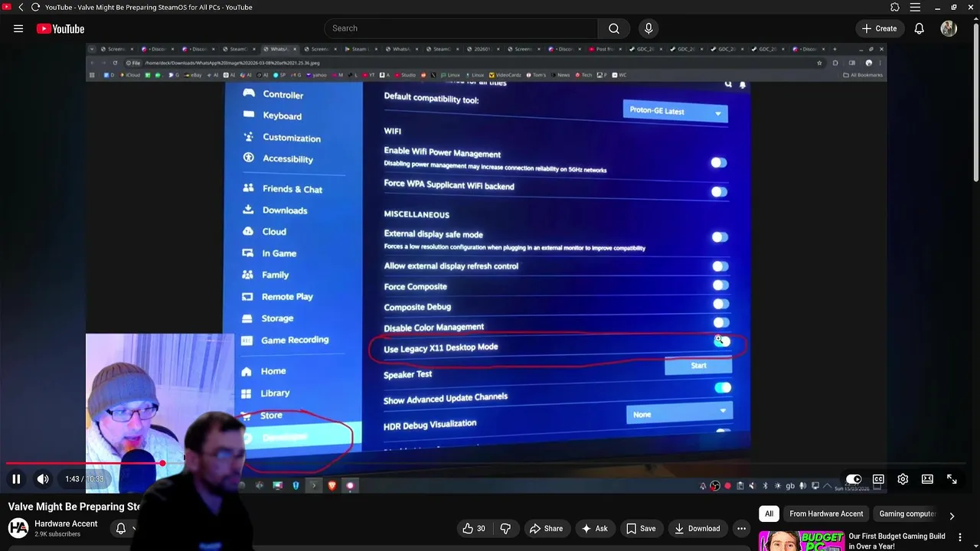Screen dimensions: 980x551
Task: Click the red video progress bar scrubber
Action: click(x=163, y=463)
